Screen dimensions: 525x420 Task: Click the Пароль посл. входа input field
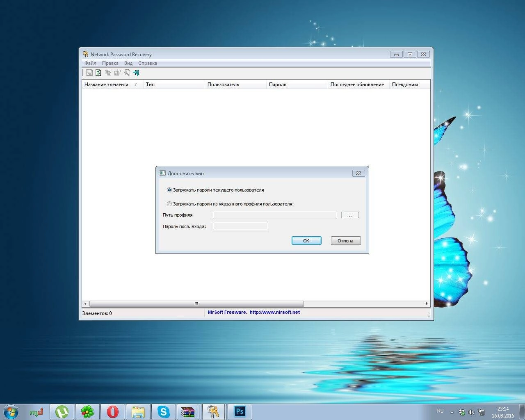click(240, 226)
